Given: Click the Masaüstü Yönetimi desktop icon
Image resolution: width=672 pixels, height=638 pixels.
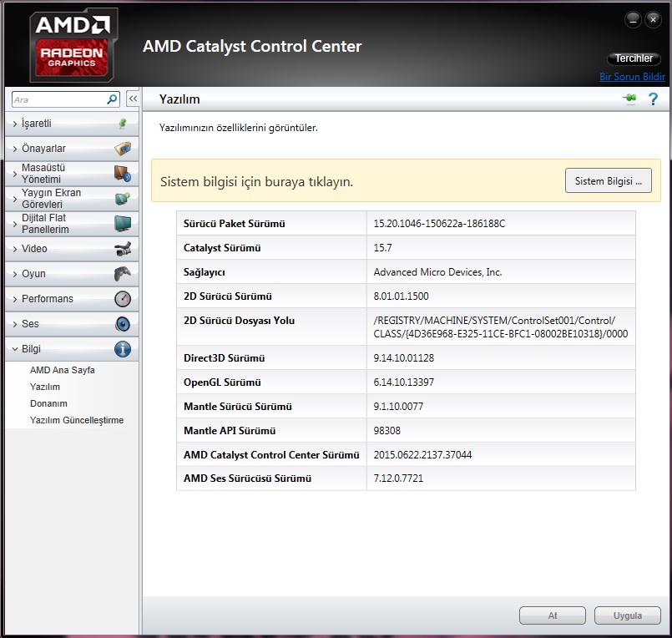Looking at the screenshot, I should point(123,174).
